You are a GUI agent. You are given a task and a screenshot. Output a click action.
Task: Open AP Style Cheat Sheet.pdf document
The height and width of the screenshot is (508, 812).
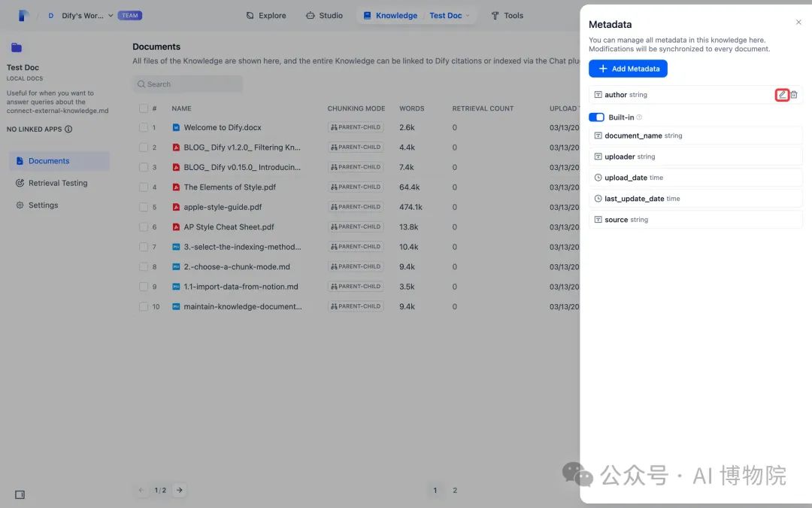pos(229,227)
